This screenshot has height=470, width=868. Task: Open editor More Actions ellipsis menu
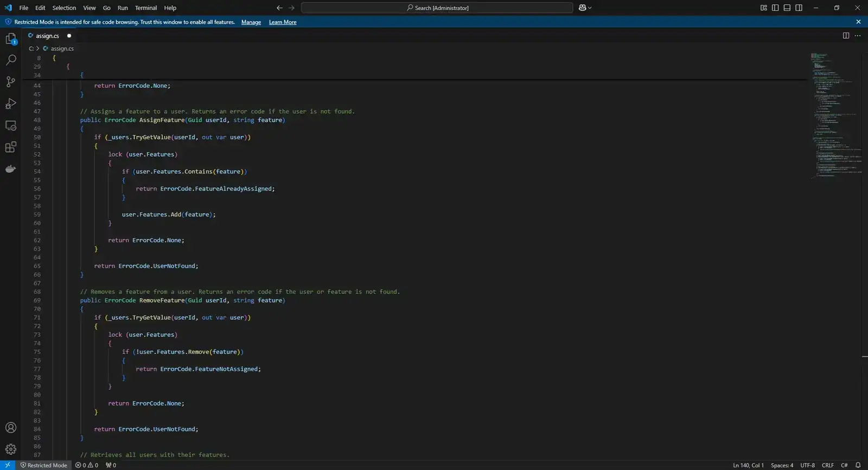click(858, 36)
